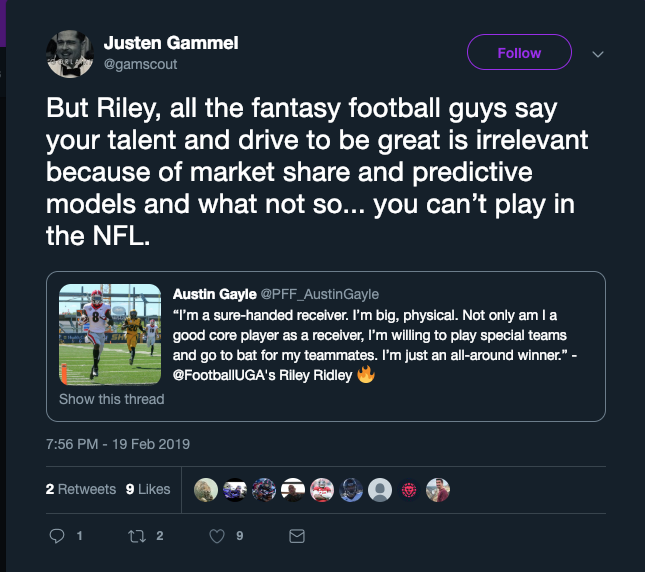
Task: Click the last liker avatar in the row
Action: pyautogui.click(x=438, y=490)
